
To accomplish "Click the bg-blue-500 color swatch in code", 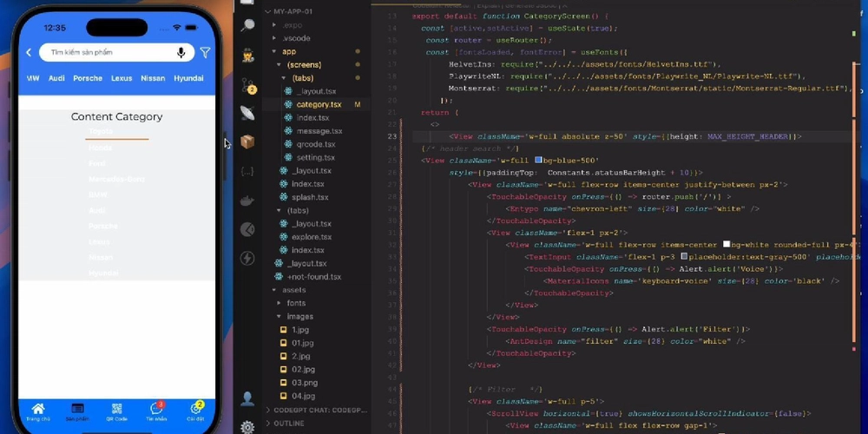I will [x=539, y=161].
